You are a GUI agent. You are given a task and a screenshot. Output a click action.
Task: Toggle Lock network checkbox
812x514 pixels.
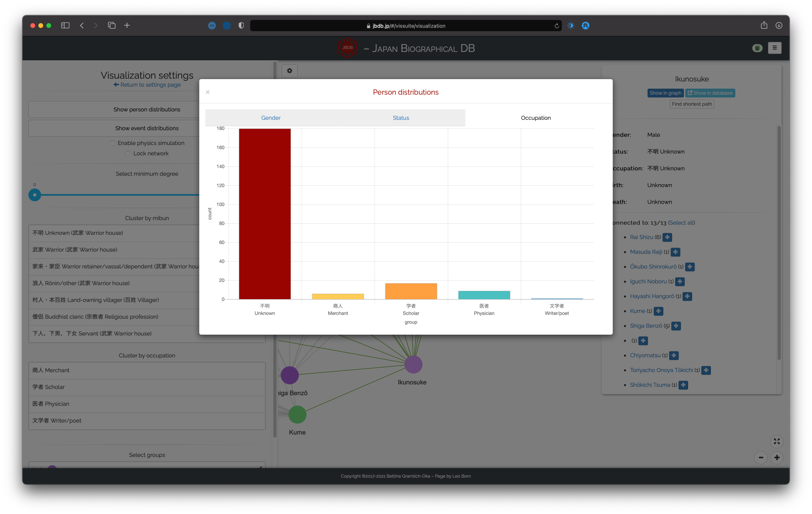[x=128, y=153]
